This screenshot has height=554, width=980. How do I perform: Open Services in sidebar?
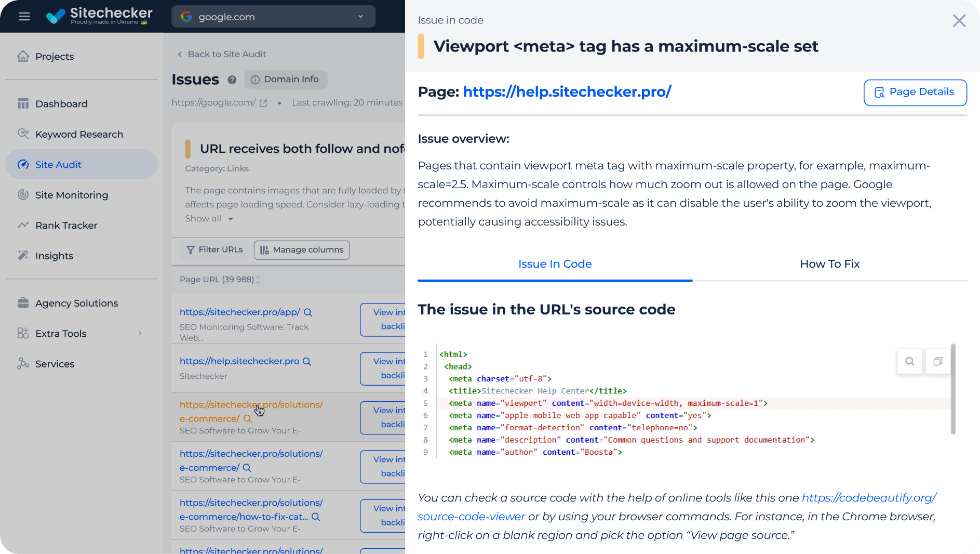tap(55, 364)
